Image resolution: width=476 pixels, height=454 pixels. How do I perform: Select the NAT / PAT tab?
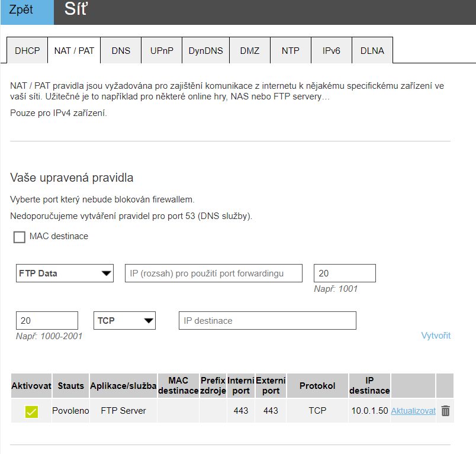click(74, 51)
